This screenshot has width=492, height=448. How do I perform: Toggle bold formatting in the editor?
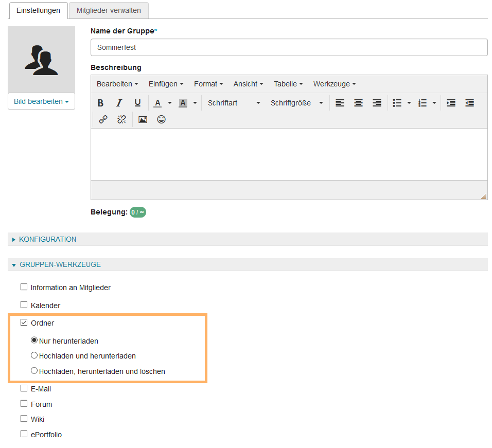pos(101,103)
